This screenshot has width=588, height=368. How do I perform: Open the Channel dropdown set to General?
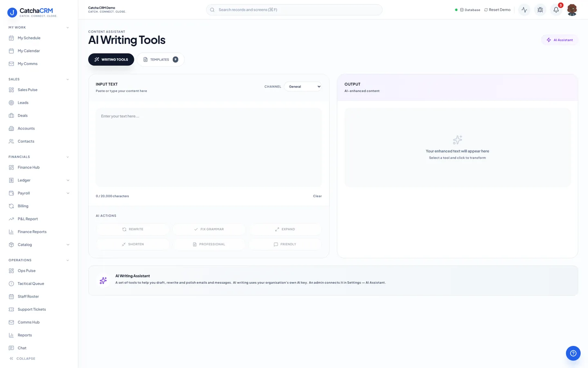(303, 87)
